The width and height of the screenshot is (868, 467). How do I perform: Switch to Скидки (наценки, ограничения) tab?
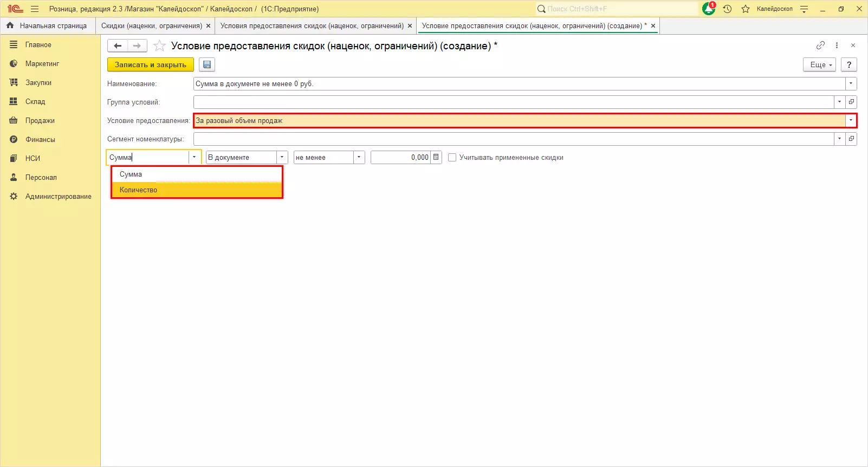tap(151, 25)
